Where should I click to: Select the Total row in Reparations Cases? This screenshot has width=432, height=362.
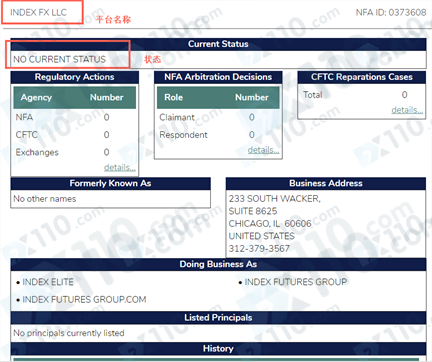362,95
